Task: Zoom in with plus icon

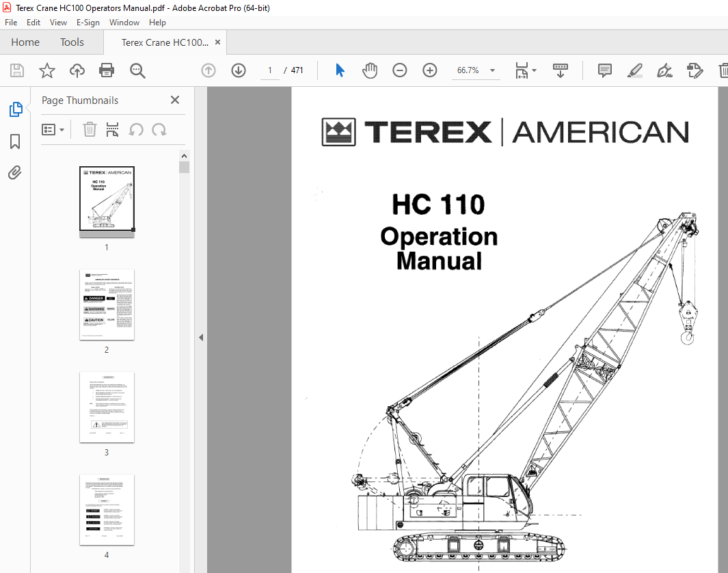Action: 430,70
